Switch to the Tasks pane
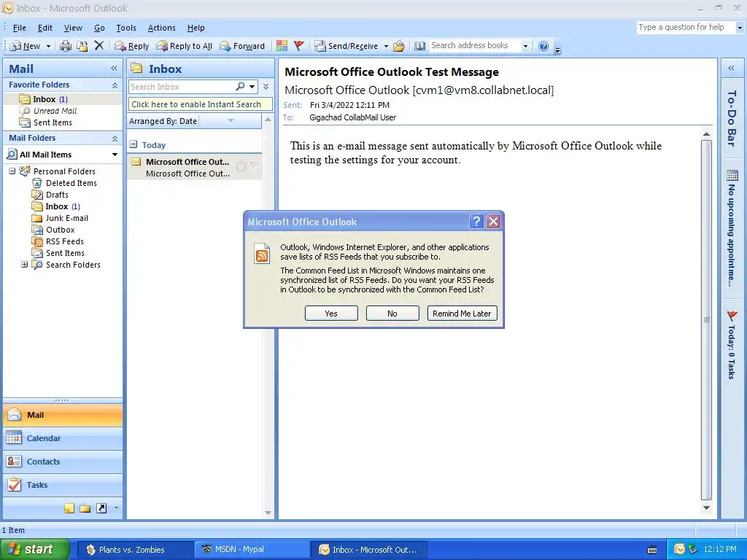 [63, 485]
